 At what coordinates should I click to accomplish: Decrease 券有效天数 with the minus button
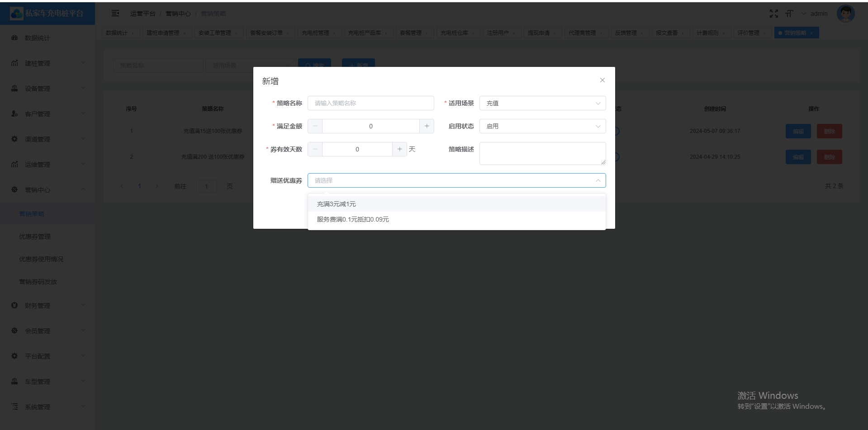(x=315, y=149)
